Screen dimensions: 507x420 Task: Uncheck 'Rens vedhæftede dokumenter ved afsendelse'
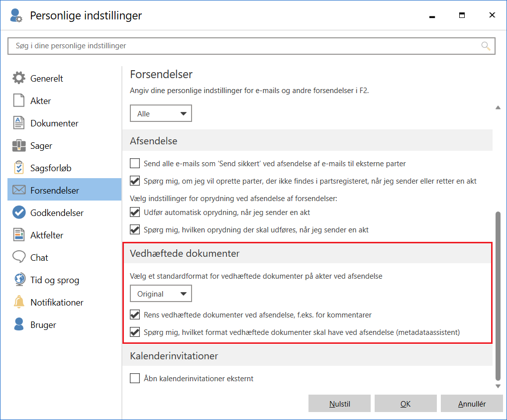(135, 315)
